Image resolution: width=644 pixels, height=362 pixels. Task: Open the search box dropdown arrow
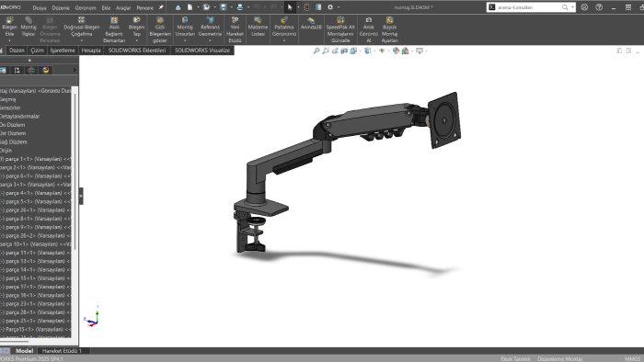pos(572,7)
